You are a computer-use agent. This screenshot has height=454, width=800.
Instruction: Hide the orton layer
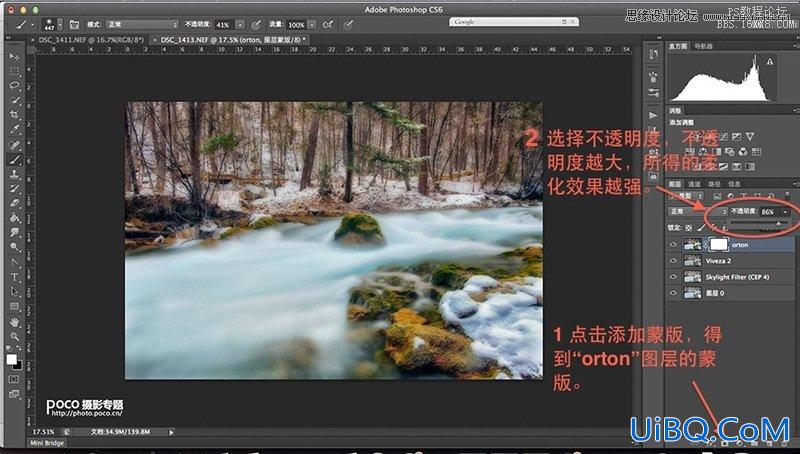tap(673, 245)
